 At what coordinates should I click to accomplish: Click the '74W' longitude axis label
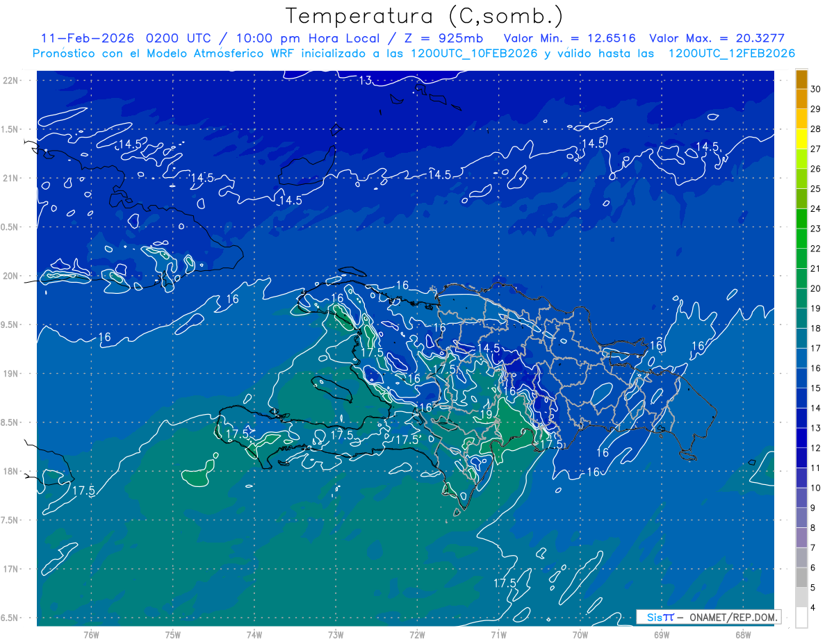tap(254, 634)
